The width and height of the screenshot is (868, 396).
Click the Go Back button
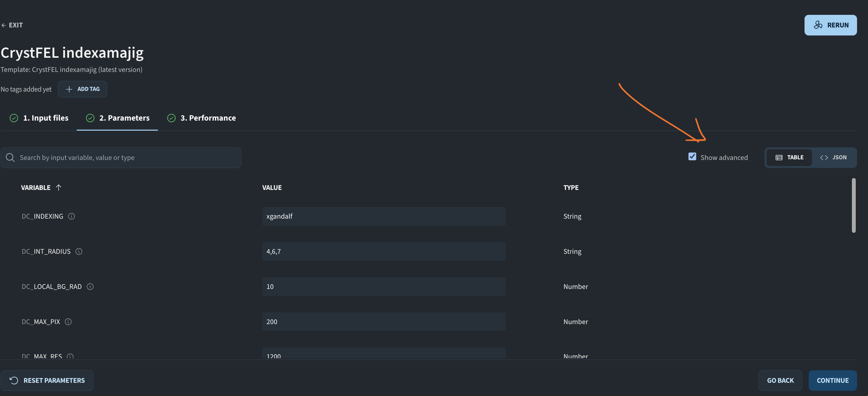click(x=780, y=381)
